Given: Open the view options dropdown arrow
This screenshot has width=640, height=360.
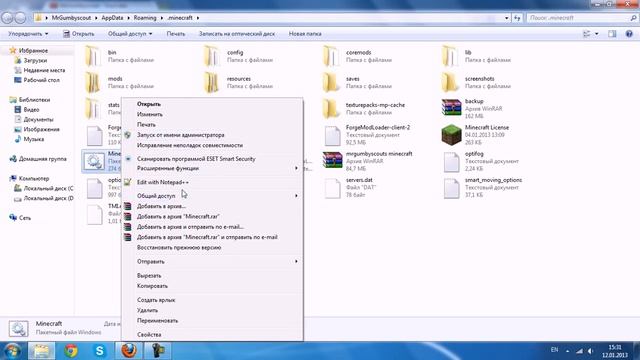Looking at the screenshot, I should point(596,34).
